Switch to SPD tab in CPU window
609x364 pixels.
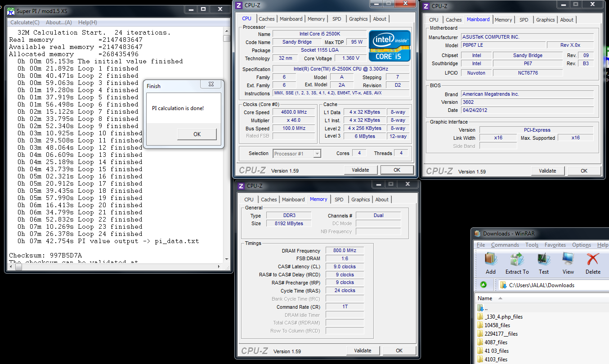pyautogui.click(x=337, y=19)
